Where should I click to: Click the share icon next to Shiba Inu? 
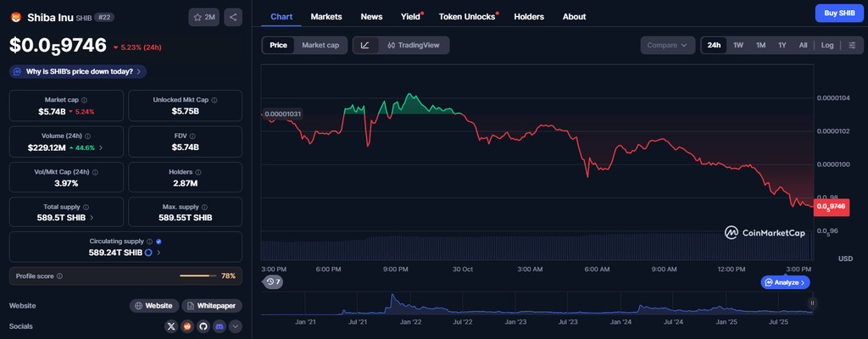click(x=234, y=16)
